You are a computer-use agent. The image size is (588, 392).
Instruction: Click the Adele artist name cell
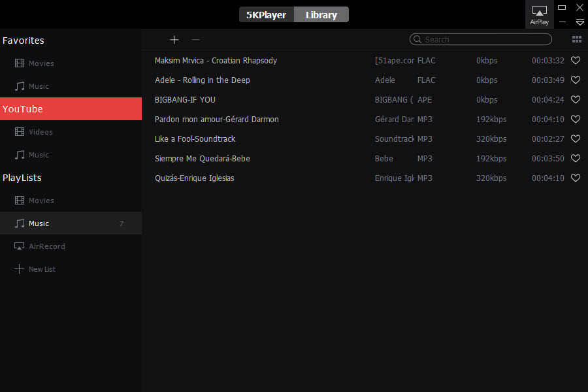[x=385, y=80]
